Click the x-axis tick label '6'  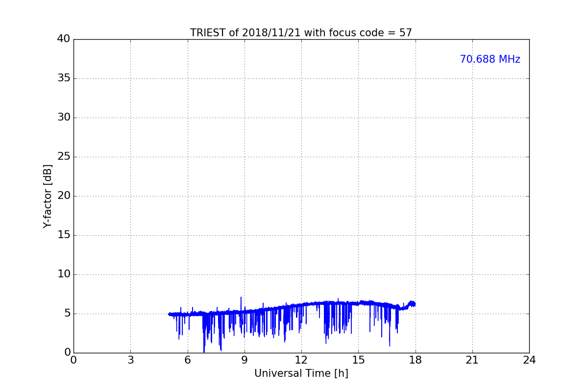(187, 360)
